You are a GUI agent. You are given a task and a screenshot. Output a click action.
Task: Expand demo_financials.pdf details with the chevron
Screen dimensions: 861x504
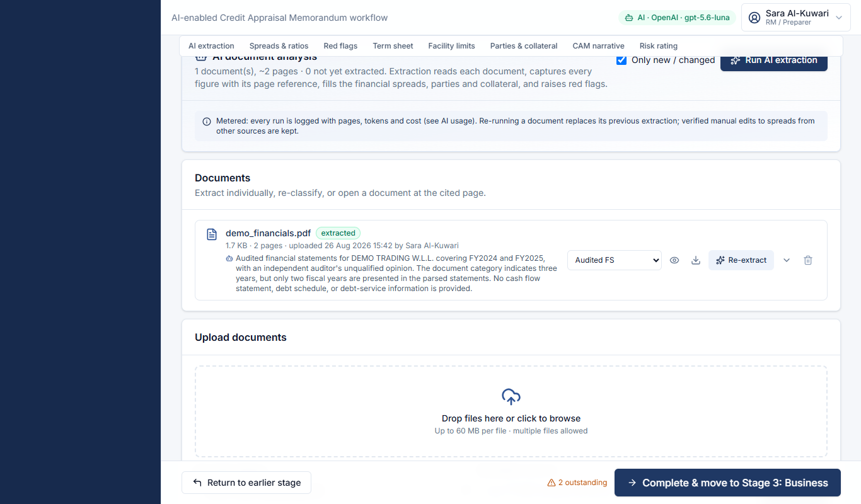coord(787,260)
